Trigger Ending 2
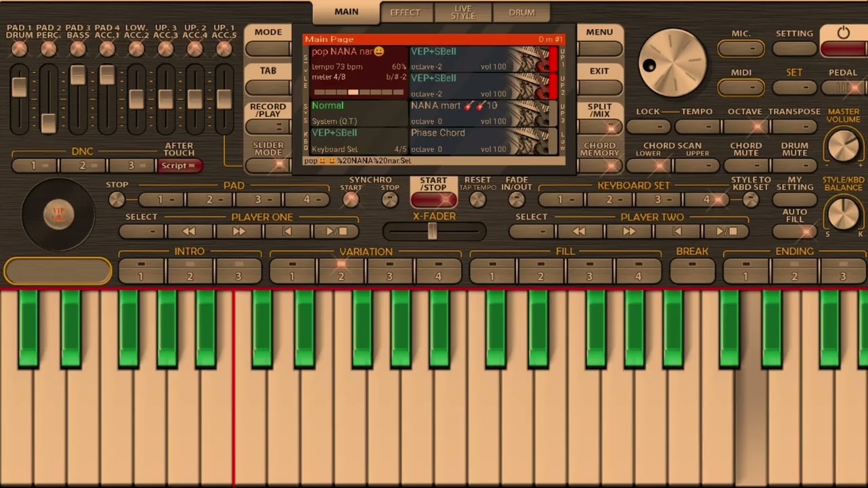The width and height of the screenshot is (868, 488). pyautogui.click(x=794, y=271)
